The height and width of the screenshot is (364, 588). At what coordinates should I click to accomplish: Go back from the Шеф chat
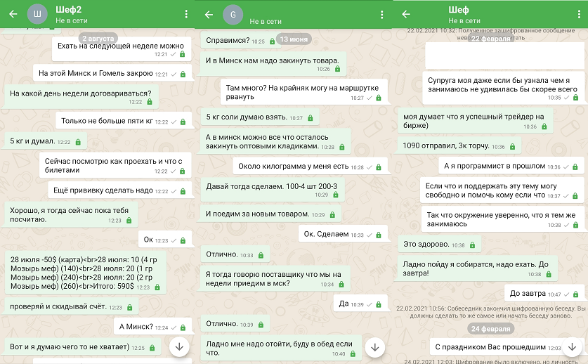coord(406,14)
